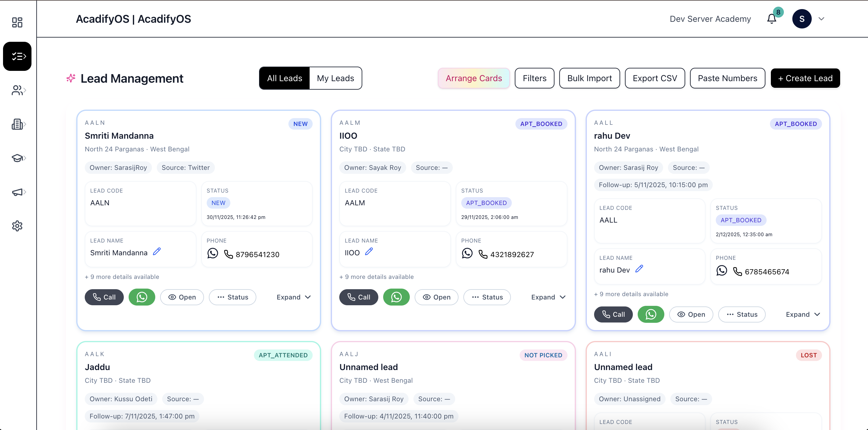Open the IIOO lead
The height and width of the screenshot is (430, 868).
coord(436,297)
